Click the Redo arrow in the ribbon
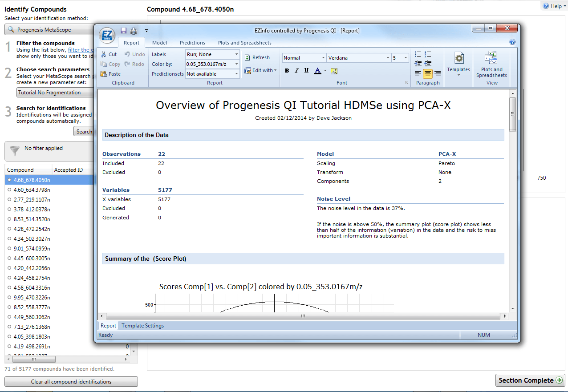The image size is (568, 392). (x=127, y=64)
